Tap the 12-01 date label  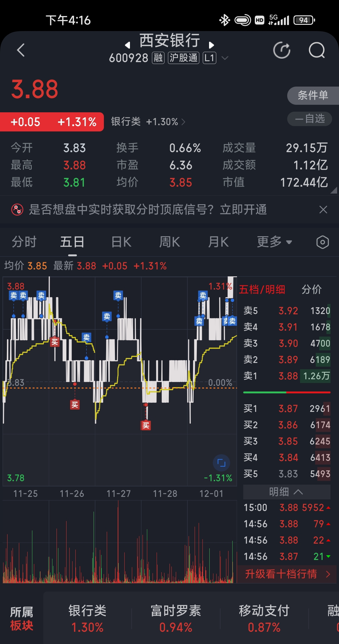211,494
